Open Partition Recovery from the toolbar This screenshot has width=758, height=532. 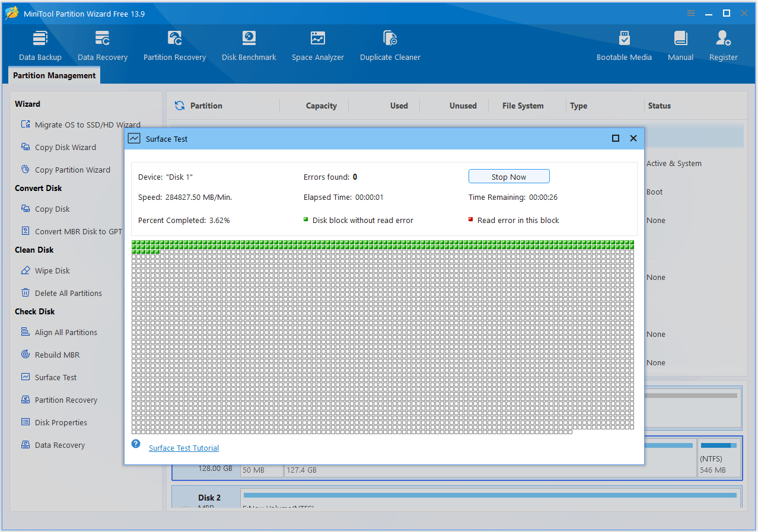click(x=174, y=46)
